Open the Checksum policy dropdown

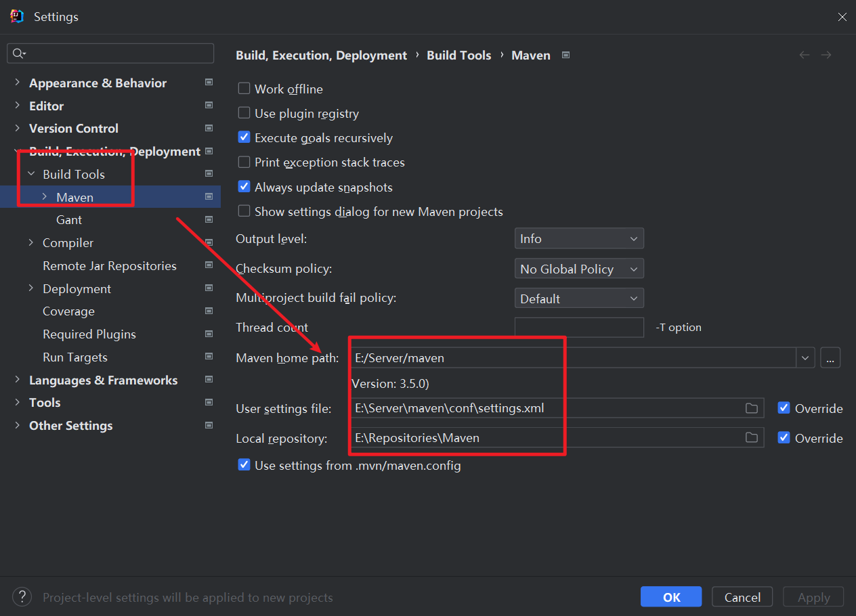point(579,269)
